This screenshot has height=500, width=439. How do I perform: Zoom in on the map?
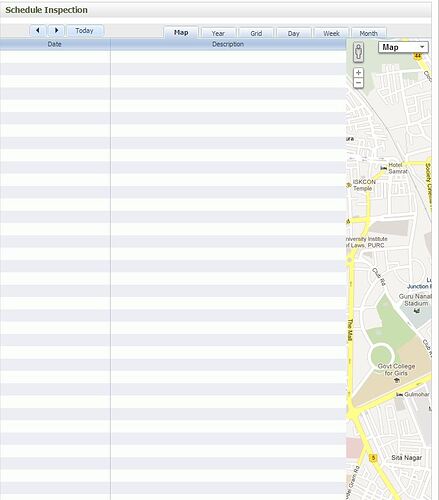pyautogui.click(x=358, y=73)
